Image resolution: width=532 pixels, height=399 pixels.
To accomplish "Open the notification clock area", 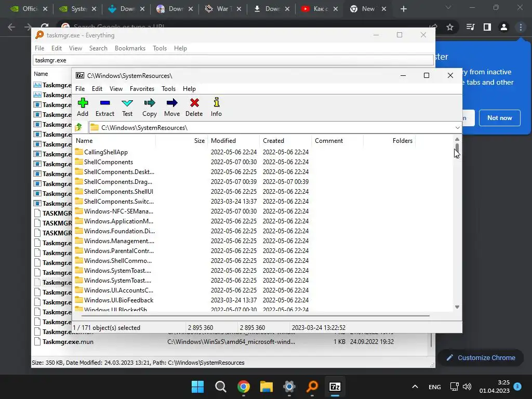I will [x=495, y=387].
